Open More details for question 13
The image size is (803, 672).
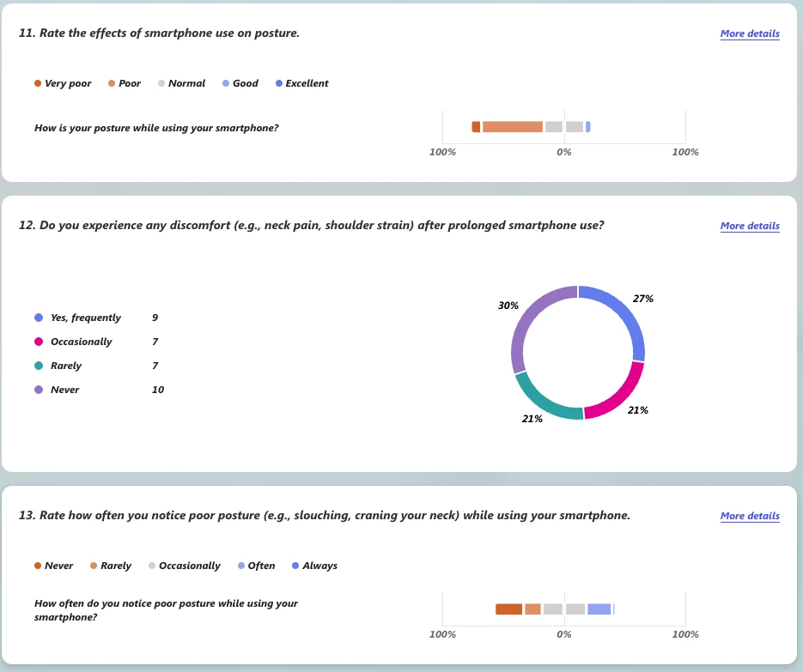tap(750, 517)
